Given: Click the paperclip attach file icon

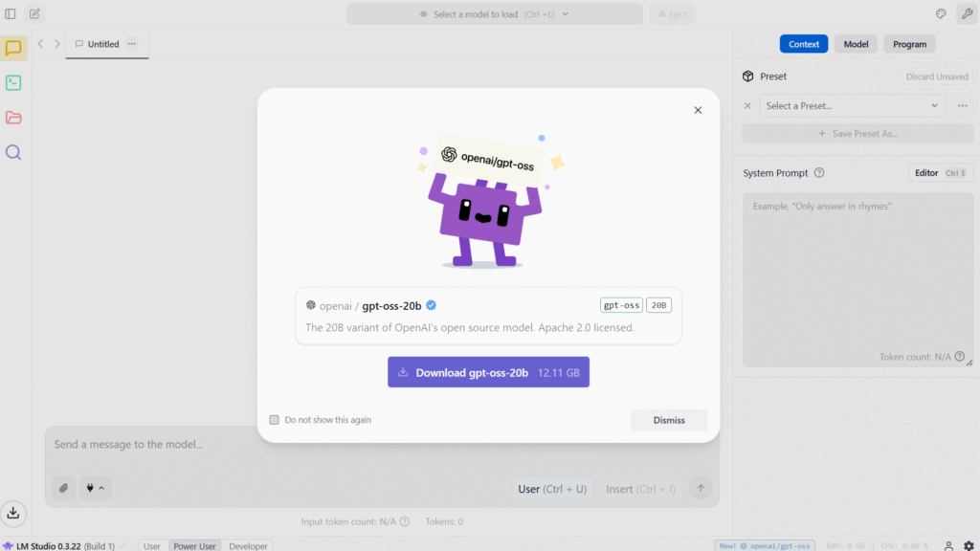Looking at the screenshot, I should coord(63,488).
